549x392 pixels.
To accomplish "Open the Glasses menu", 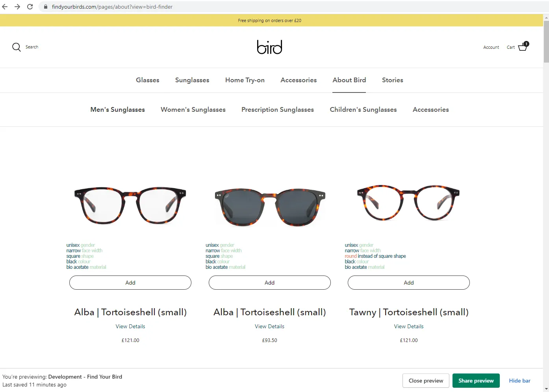I will click(148, 80).
